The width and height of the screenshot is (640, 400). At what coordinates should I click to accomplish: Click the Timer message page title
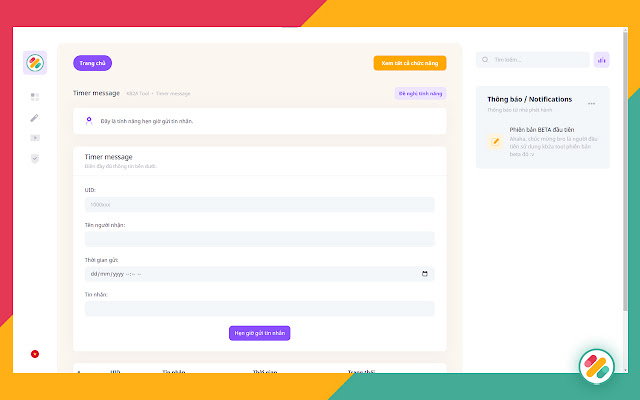click(96, 93)
